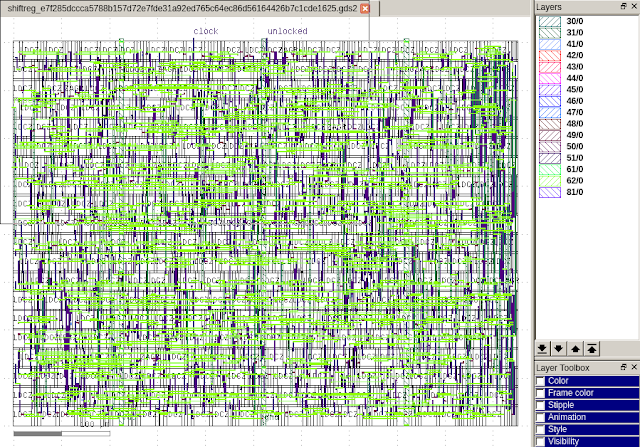Move selected layer to top of list

pyautogui.click(x=592, y=349)
